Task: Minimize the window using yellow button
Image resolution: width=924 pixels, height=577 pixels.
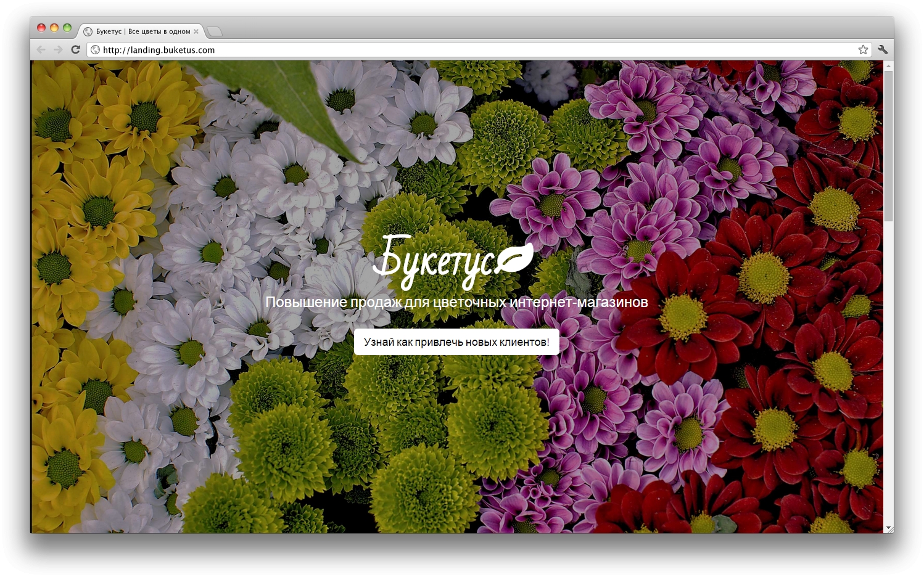Action: [x=54, y=28]
